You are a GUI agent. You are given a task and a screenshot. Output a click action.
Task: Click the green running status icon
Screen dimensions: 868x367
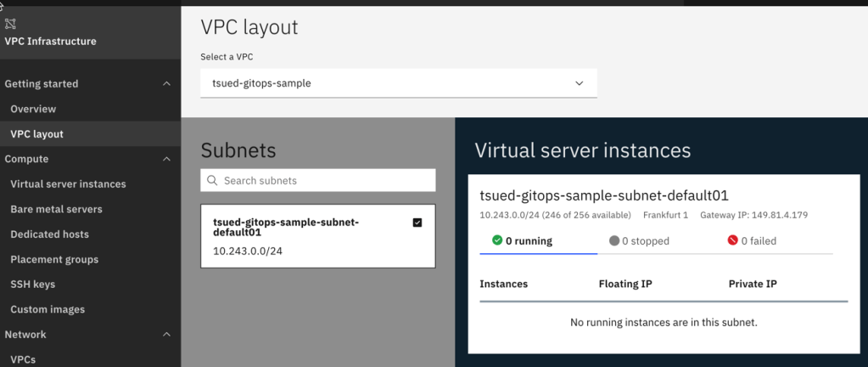click(x=497, y=240)
